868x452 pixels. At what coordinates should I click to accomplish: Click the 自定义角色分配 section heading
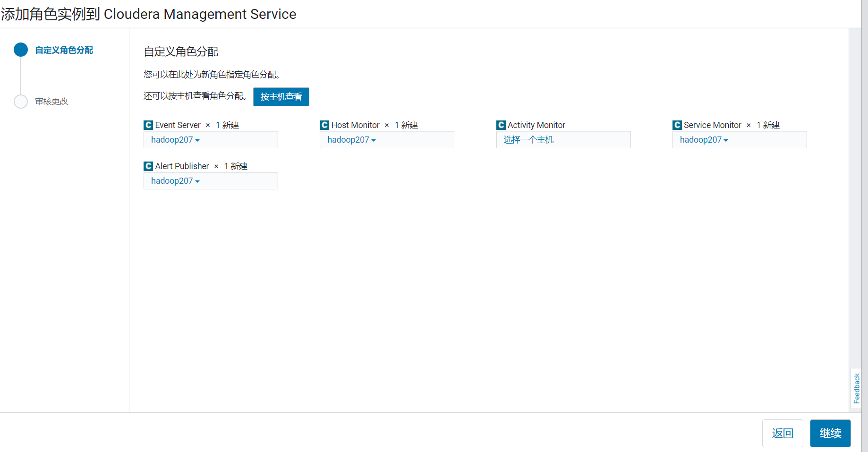[181, 51]
